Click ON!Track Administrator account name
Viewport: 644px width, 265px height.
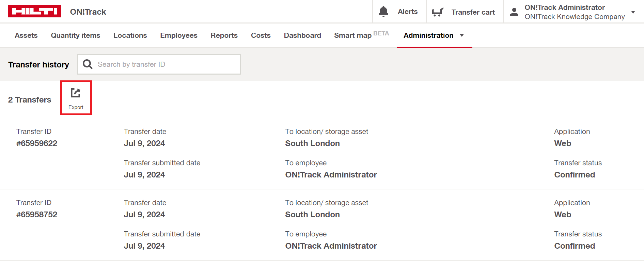(565, 7)
